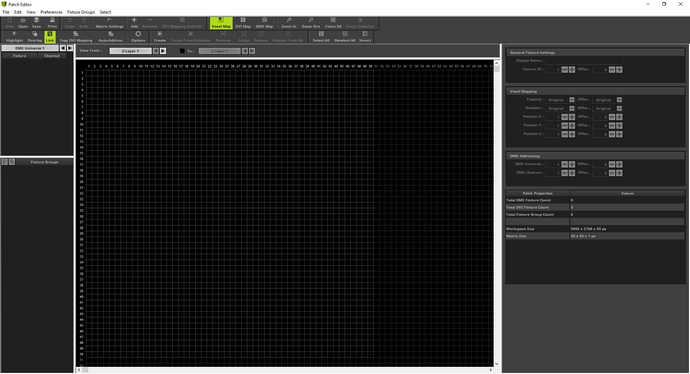Open the Preferences menu
The width and height of the screenshot is (690, 374).
(51, 12)
